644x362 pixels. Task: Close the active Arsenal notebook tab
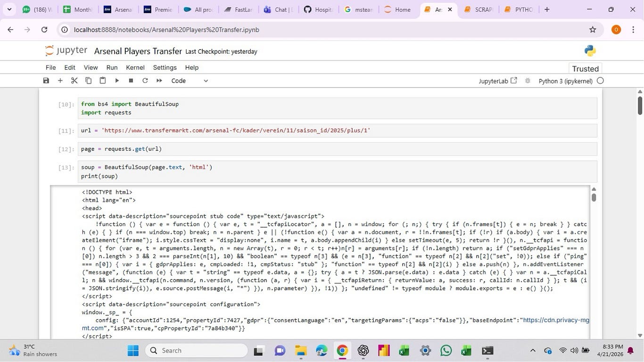(450, 9)
